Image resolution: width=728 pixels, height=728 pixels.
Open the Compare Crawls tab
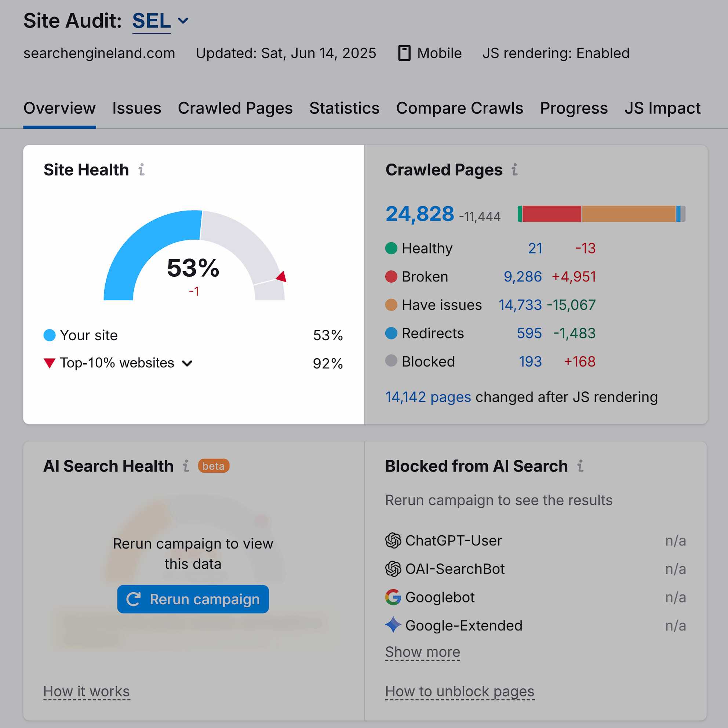pyautogui.click(x=459, y=109)
